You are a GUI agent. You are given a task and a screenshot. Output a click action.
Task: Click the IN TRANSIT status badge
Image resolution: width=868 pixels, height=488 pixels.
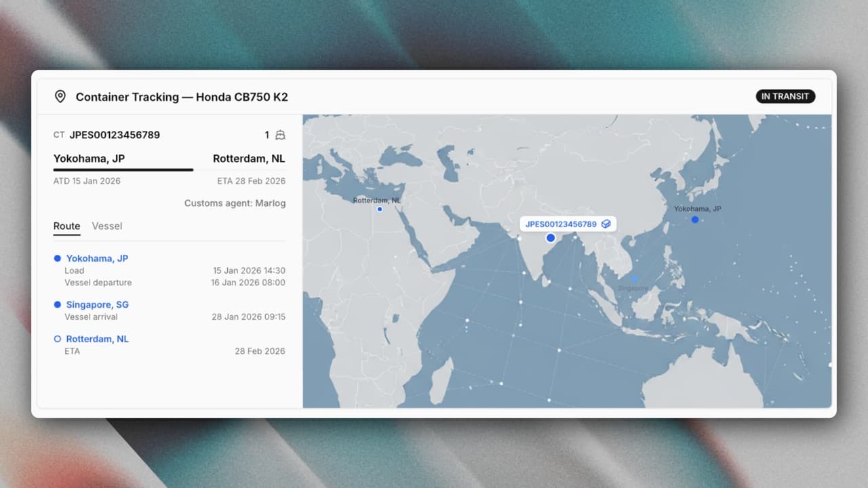coord(785,96)
